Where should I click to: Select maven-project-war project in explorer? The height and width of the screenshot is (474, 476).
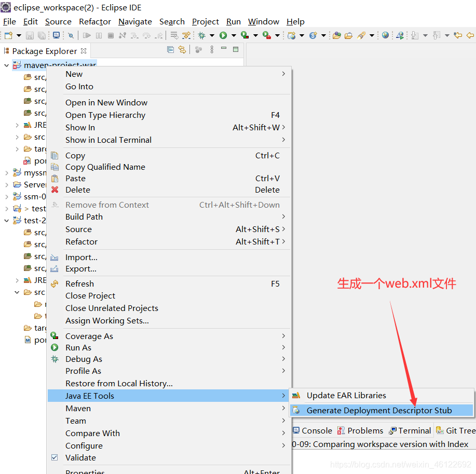[55, 65]
